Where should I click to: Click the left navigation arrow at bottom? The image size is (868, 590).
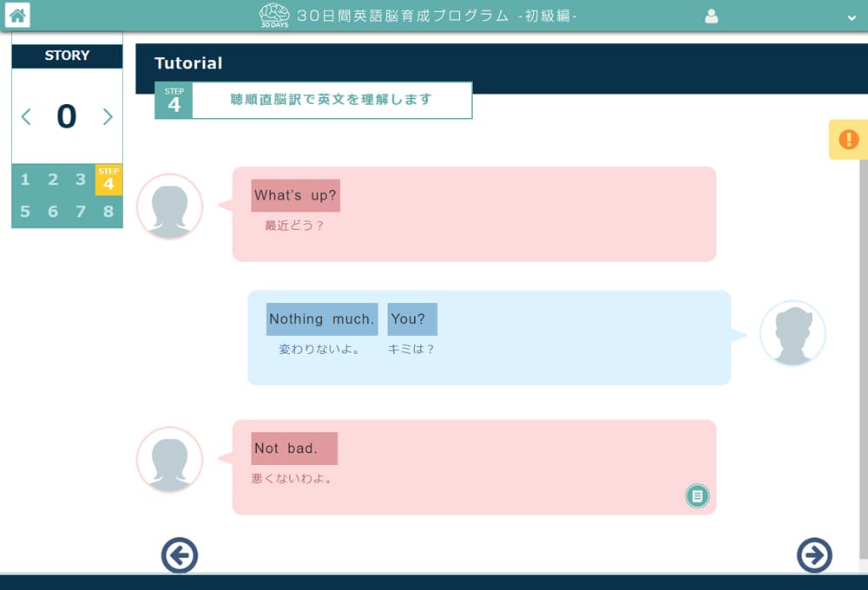181,555
